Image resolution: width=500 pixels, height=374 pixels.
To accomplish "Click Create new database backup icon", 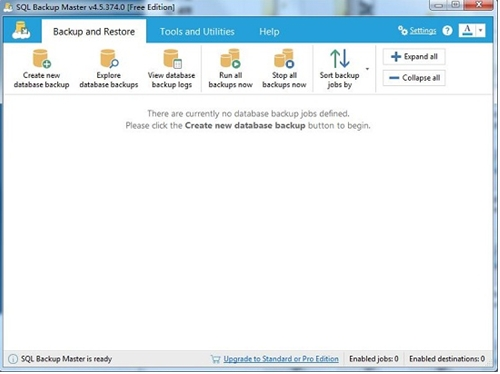I will [42, 58].
